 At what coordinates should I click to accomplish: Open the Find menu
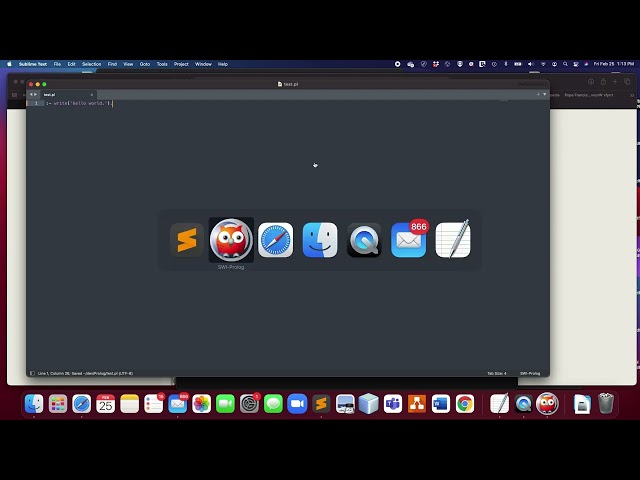[112, 64]
